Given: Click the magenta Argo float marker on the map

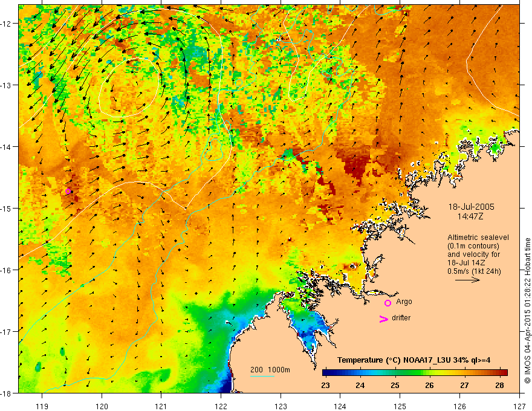Looking at the screenshot, I should coord(68,191).
